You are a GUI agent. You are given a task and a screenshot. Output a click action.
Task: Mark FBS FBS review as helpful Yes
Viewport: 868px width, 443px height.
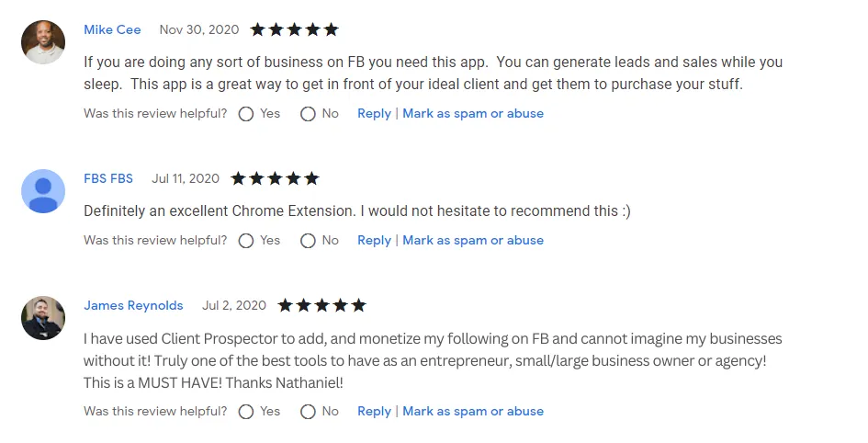click(x=246, y=241)
